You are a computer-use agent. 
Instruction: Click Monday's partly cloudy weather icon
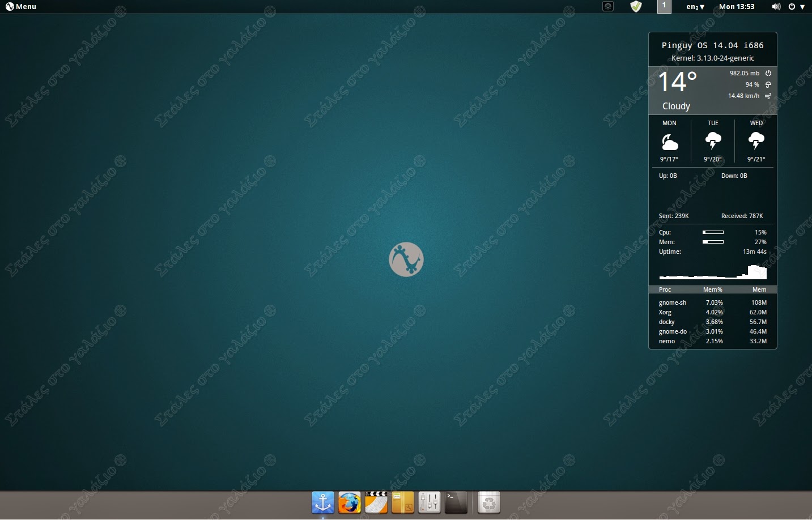(670, 142)
